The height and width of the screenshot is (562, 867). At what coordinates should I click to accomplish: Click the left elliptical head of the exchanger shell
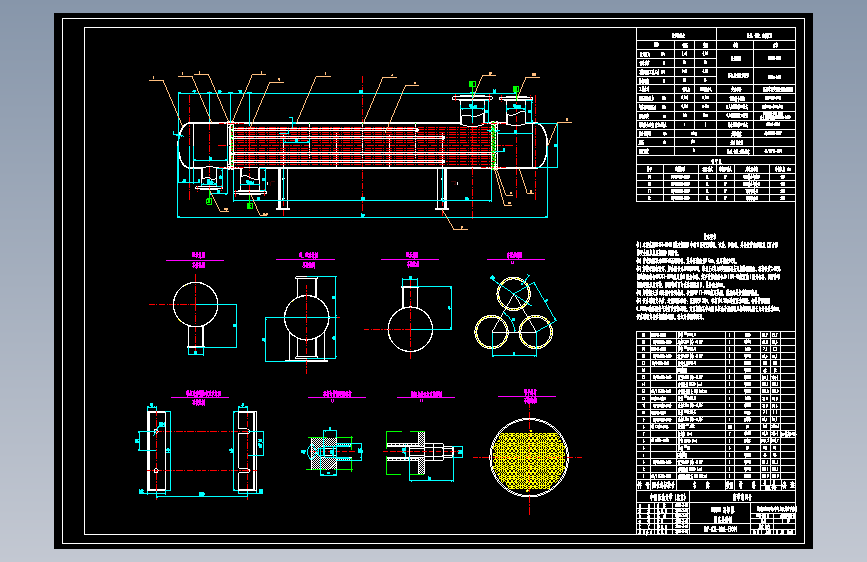185,145
